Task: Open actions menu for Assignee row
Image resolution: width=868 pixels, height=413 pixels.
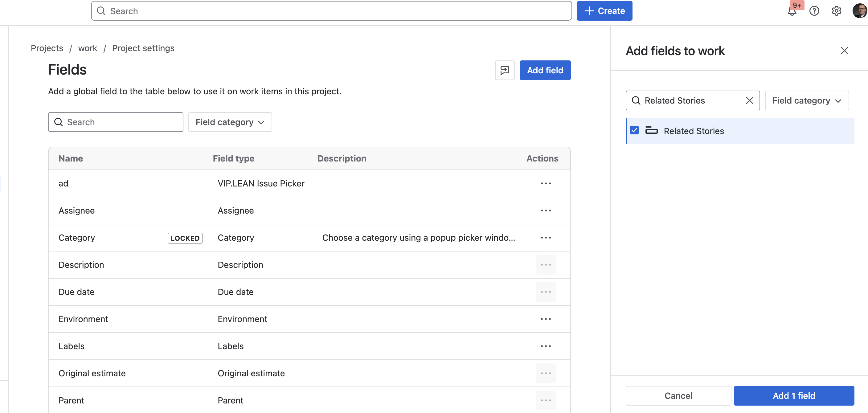Action: (x=546, y=211)
